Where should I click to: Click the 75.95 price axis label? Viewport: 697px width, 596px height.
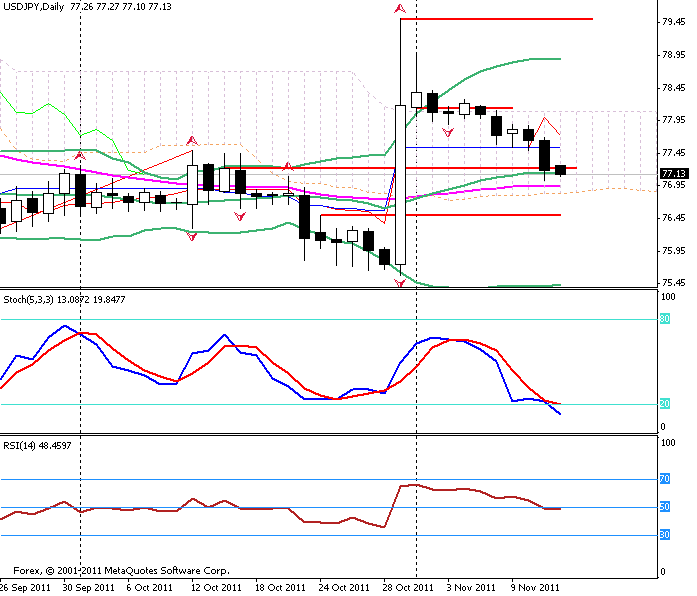coord(673,250)
